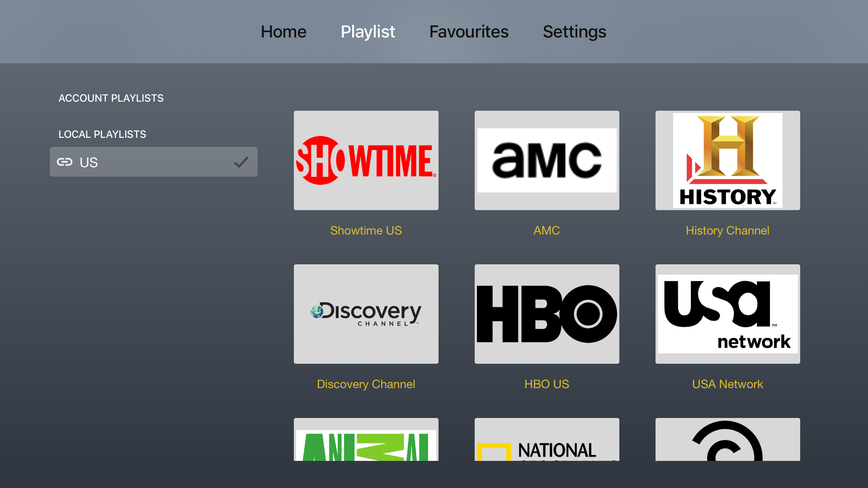Click the Showtime US channel icon
This screenshot has height=488, width=868.
pos(366,160)
